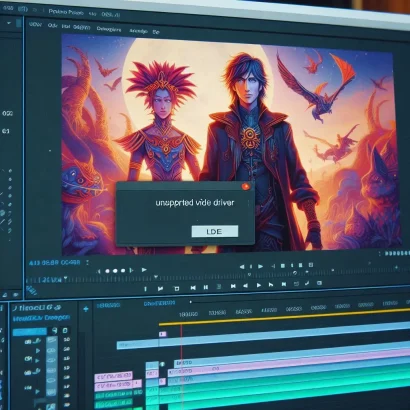Click the plus icon beside the timeline header
410x410 pixels.
pos(86,309)
